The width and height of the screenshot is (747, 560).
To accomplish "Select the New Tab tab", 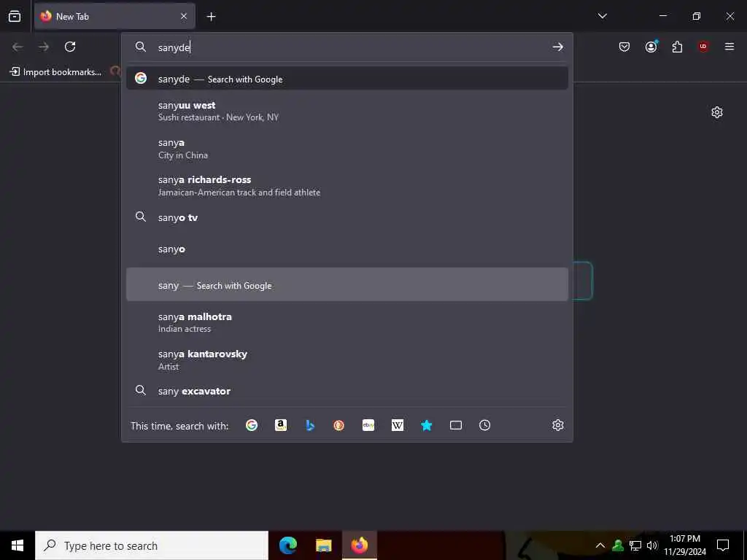I will [115, 16].
